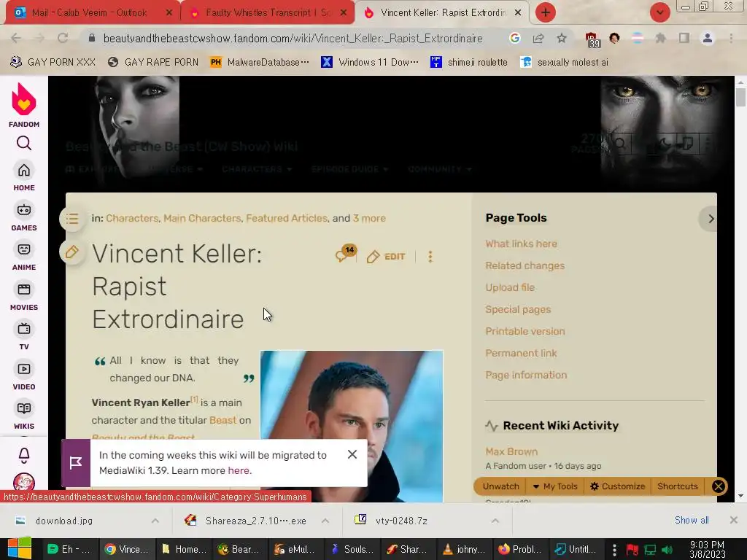747x560 pixels.
Task: Close the bottom toolbar with X icon
Action: coord(719,486)
